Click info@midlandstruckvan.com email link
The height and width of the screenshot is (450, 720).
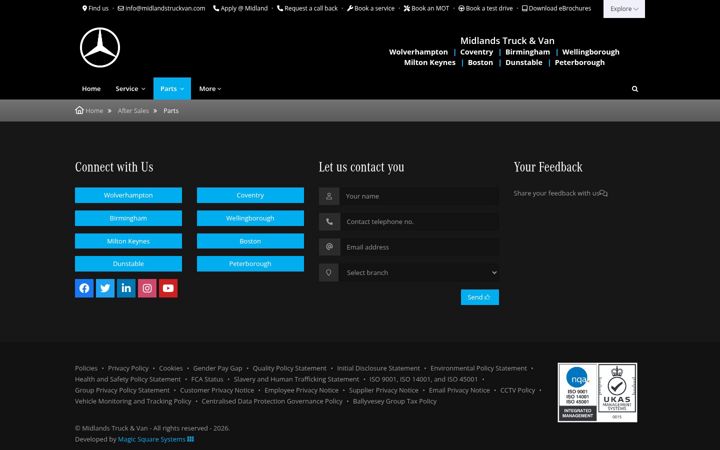162,8
